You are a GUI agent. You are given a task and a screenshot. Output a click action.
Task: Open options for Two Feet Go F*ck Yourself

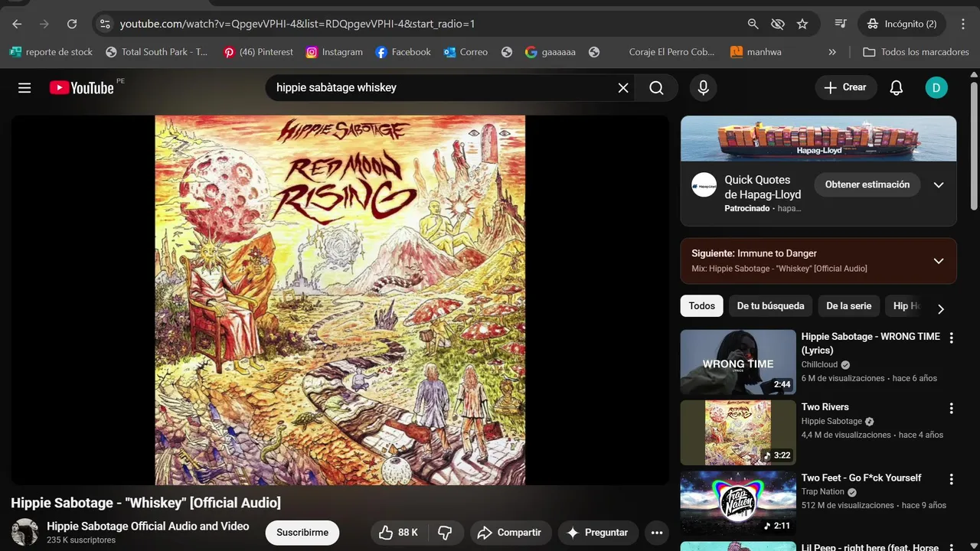pyautogui.click(x=952, y=479)
